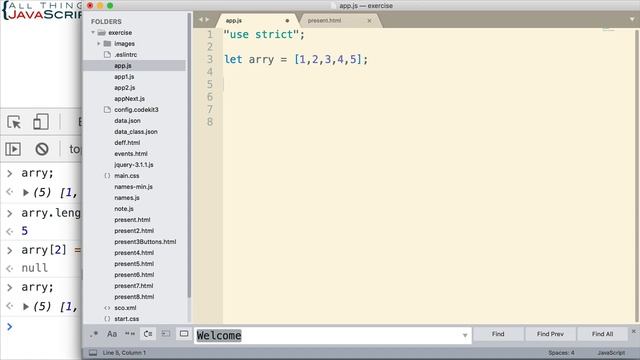
Task: Toggle the device toolbar icon in DevTools
Action: [x=41, y=122]
